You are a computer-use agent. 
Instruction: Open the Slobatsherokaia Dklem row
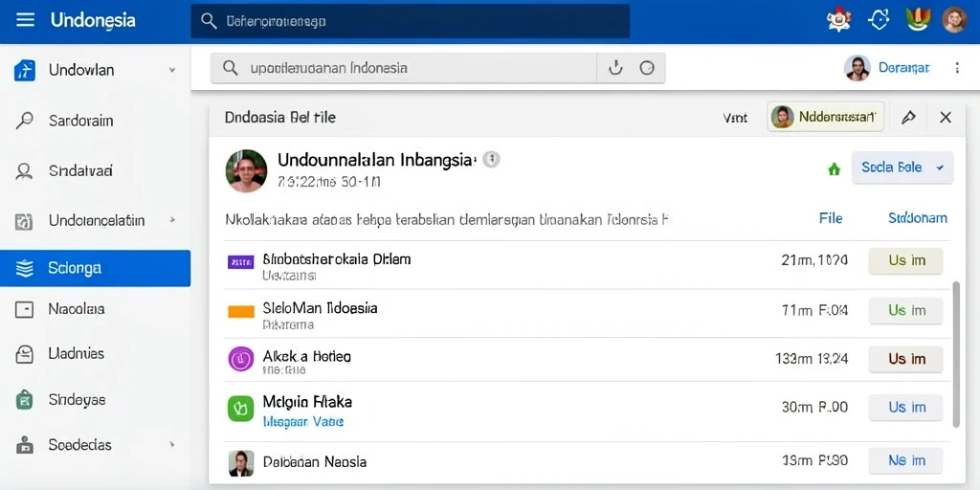(x=588, y=264)
